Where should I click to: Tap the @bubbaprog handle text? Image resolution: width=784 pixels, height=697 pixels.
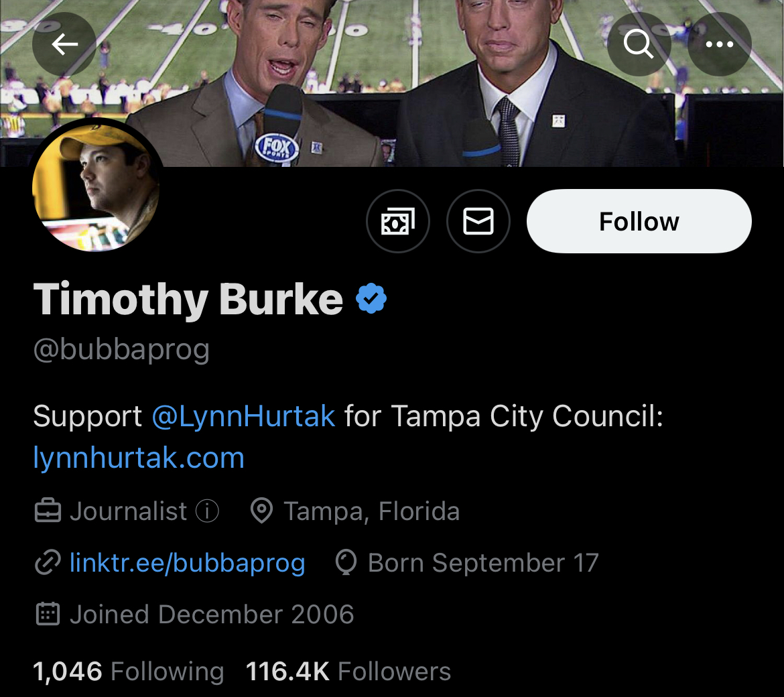click(121, 349)
